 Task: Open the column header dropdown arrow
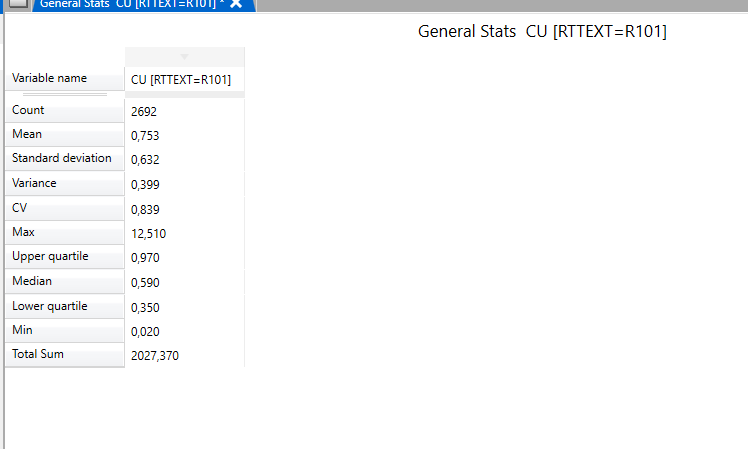click(x=185, y=57)
